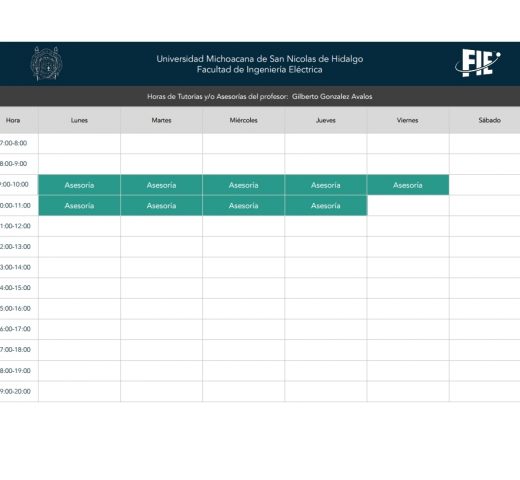This screenshot has height=480, width=520.
Task: Select Lunes 10:00-11:00 Asesoría cell
Action: (x=79, y=206)
